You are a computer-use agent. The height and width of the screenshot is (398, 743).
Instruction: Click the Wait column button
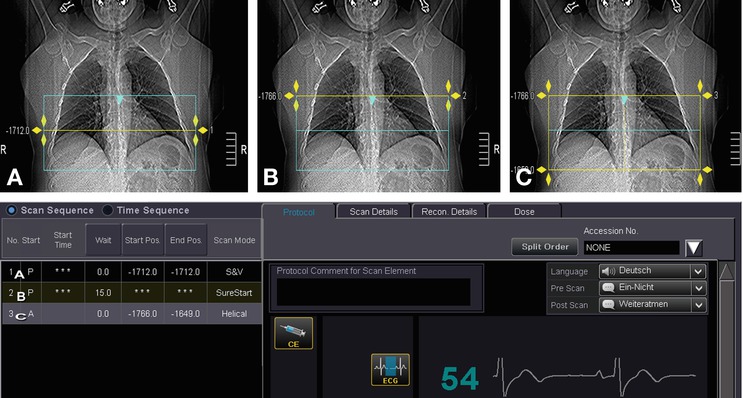coord(103,240)
